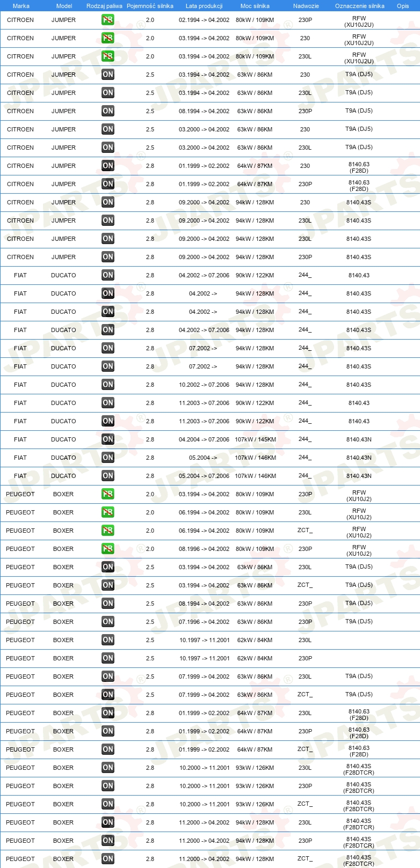This screenshot has height=868, width=420.
Task: Click 8140.63 (F28D) code in Peugeot Boxer 230L row
Action: [x=359, y=715]
